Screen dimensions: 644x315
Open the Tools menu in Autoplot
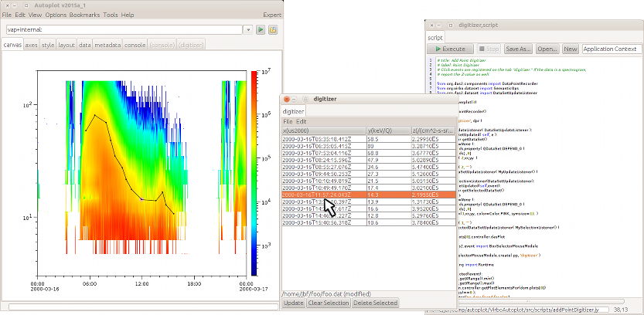point(111,15)
